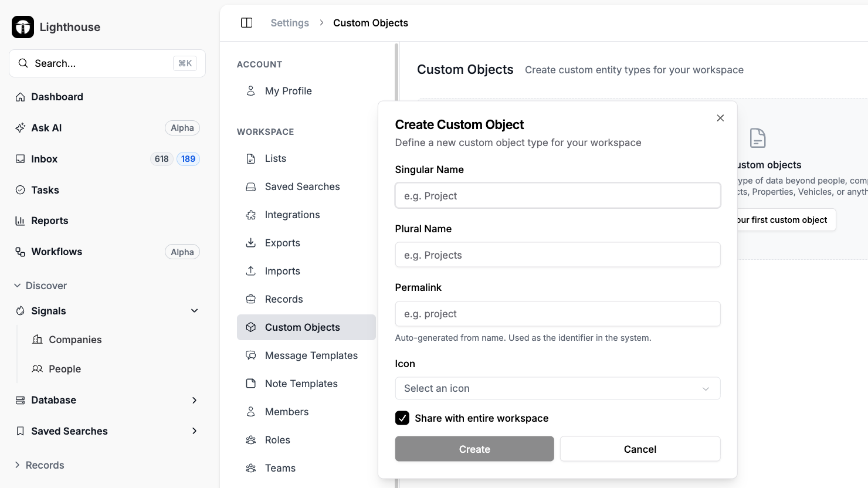868x488 pixels.
Task: Uncheck Share with entire workspace
Action: [x=402, y=418]
